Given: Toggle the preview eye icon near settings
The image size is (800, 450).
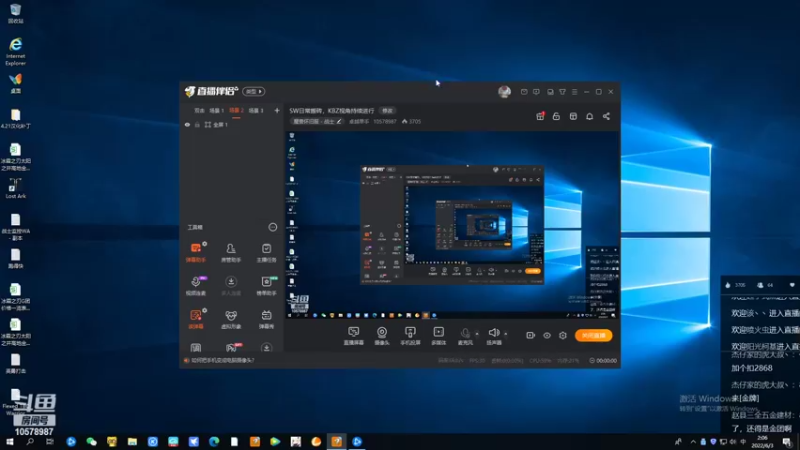Looking at the screenshot, I should (547, 335).
